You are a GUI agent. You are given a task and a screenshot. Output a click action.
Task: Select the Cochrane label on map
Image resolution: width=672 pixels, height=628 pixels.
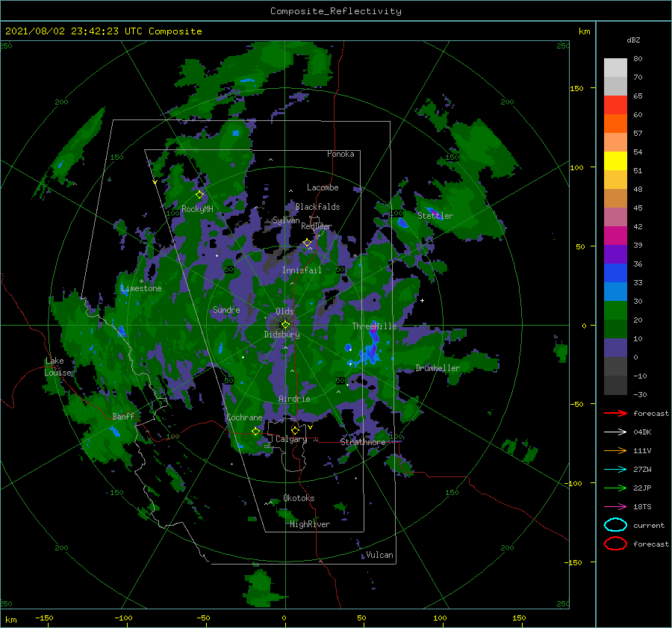tap(244, 417)
